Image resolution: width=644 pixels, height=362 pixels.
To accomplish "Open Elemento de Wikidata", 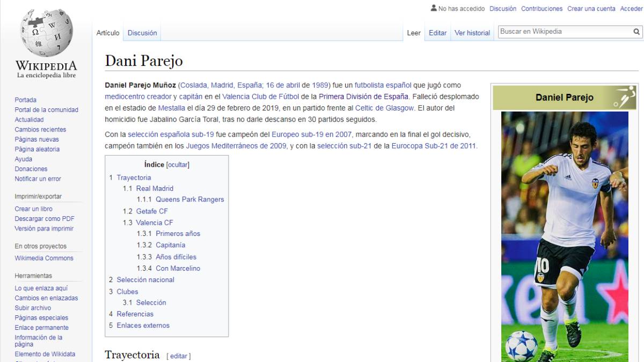I will (45, 354).
